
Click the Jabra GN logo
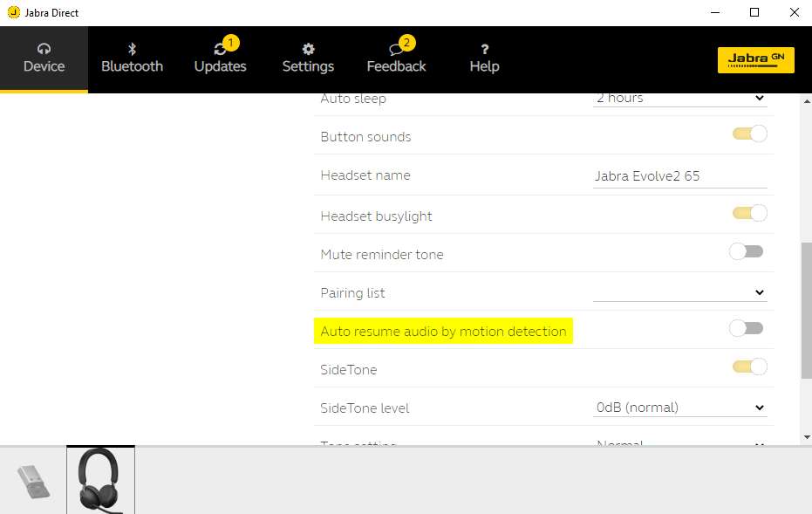[755, 60]
